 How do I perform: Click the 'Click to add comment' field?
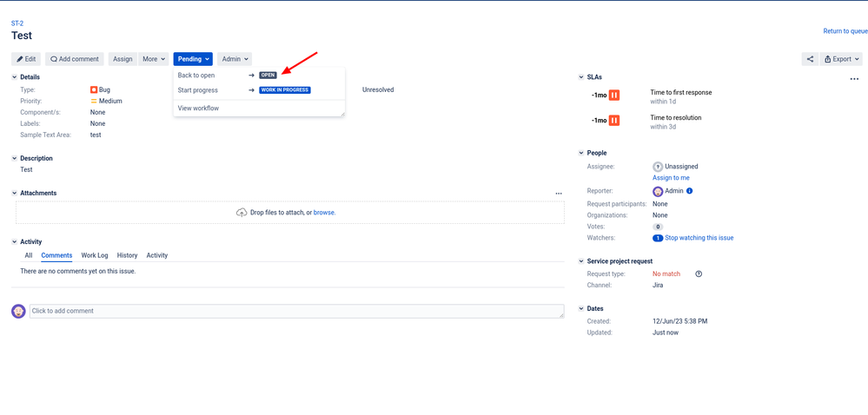296,311
